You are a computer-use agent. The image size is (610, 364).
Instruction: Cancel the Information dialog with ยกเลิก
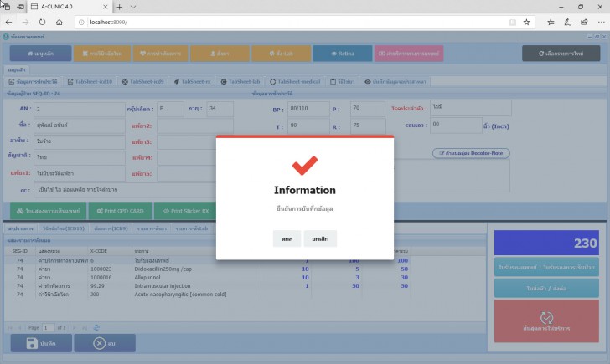(x=320, y=239)
